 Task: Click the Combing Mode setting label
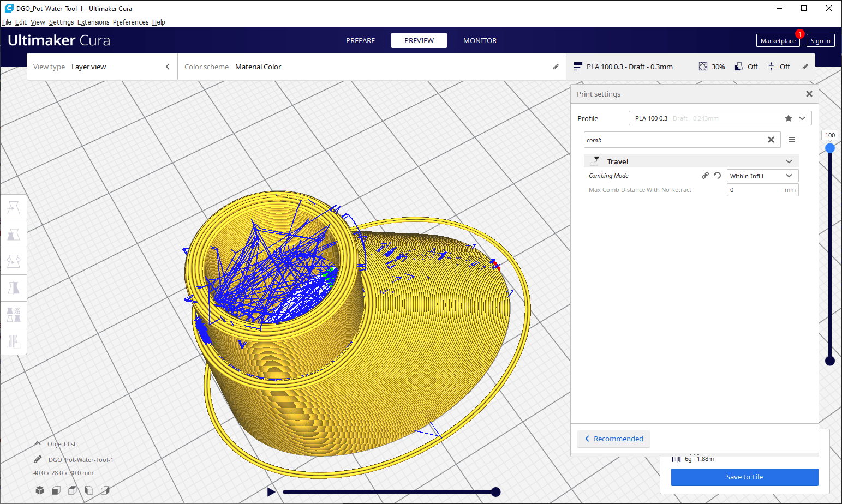coord(608,176)
